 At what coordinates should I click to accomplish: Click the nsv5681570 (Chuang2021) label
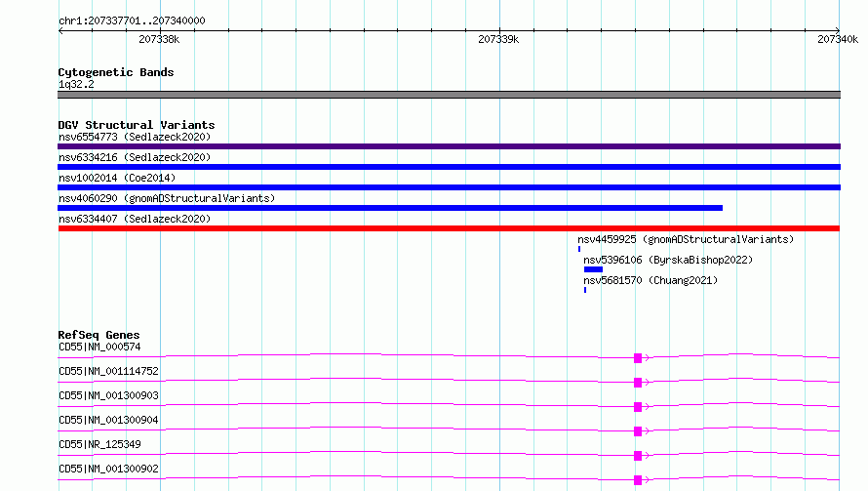click(651, 280)
